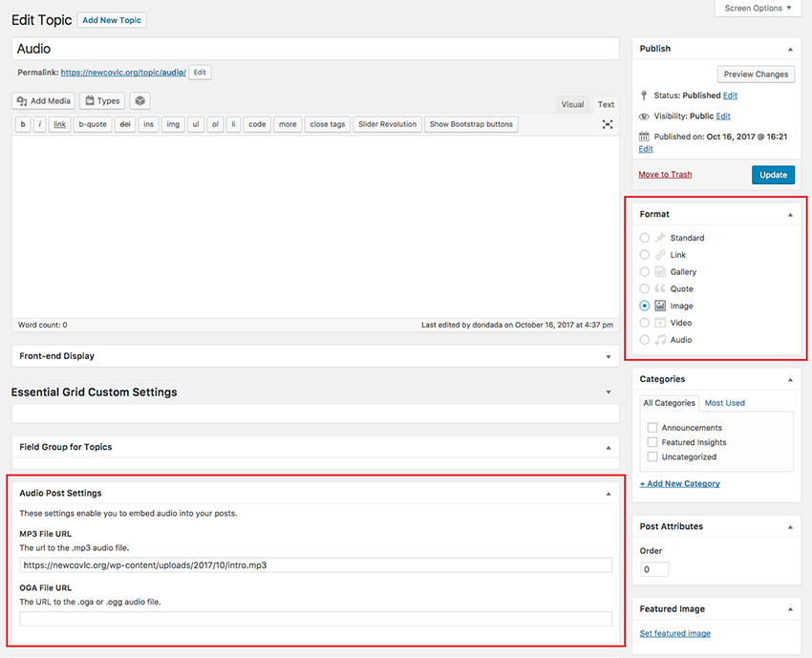Viewport: 812px width, 658px height.
Task: Check the Uncategorized category checkbox
Action: (652, 456)
